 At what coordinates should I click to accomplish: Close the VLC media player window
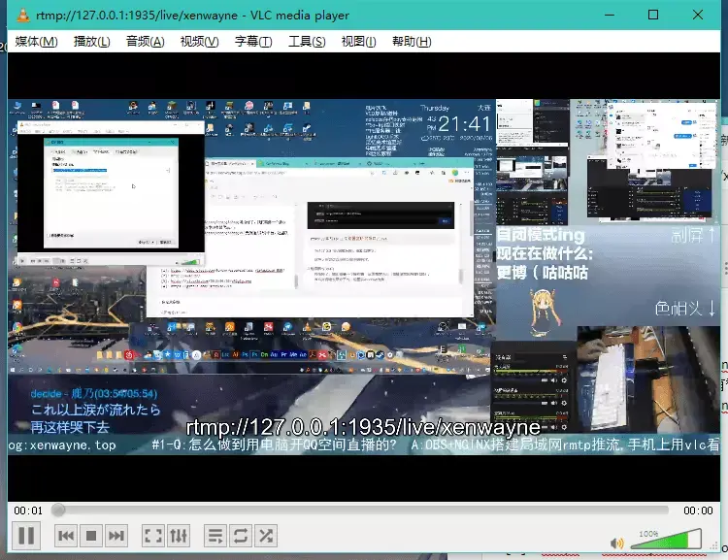[697, 15]
